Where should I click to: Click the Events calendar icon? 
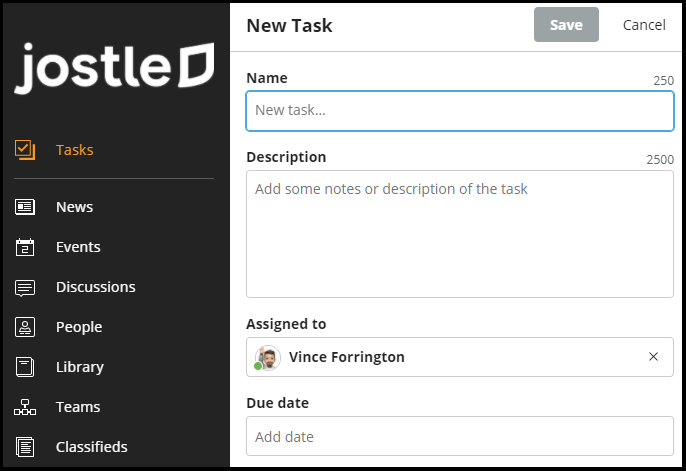click(25, 247)
